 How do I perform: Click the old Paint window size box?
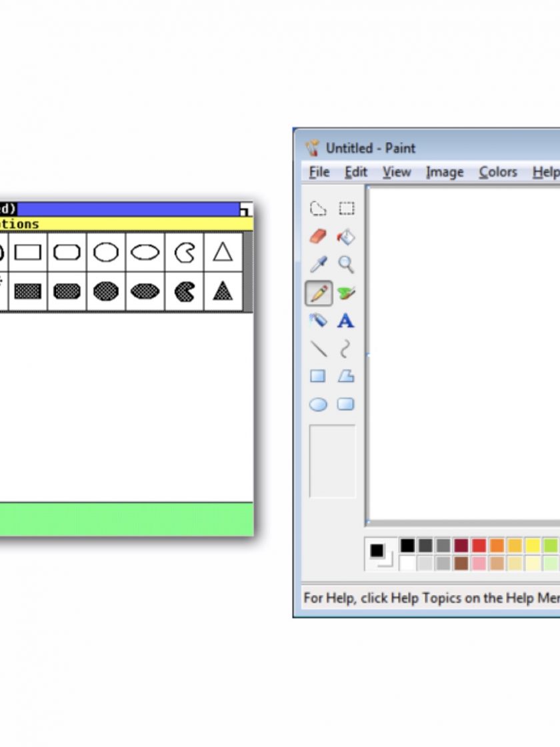click(246, 209)
